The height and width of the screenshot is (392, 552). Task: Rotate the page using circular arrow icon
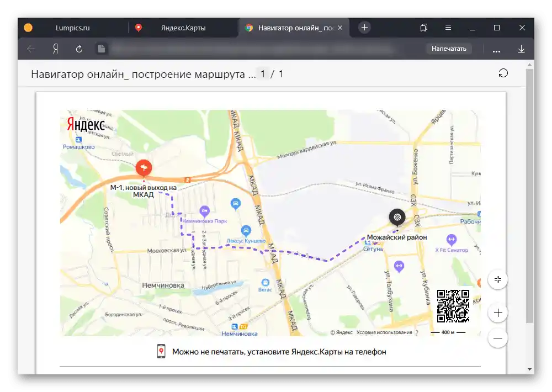tap(503, 73)
